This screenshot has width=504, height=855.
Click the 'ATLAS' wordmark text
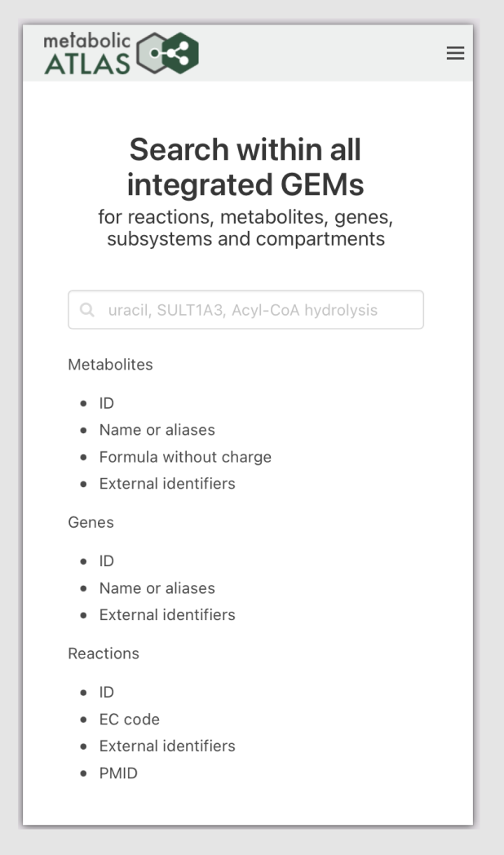[x=87, y=60]
